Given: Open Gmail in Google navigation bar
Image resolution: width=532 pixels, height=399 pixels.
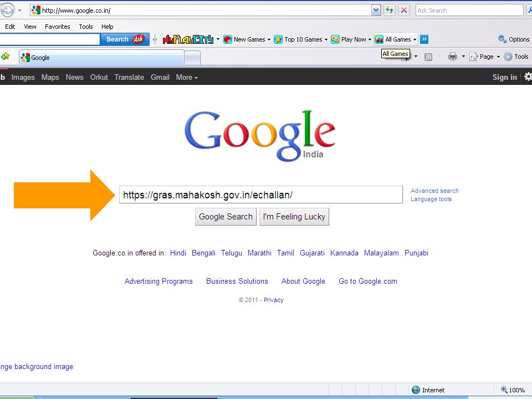Looking at the screenshot, I should pos(160,78).
